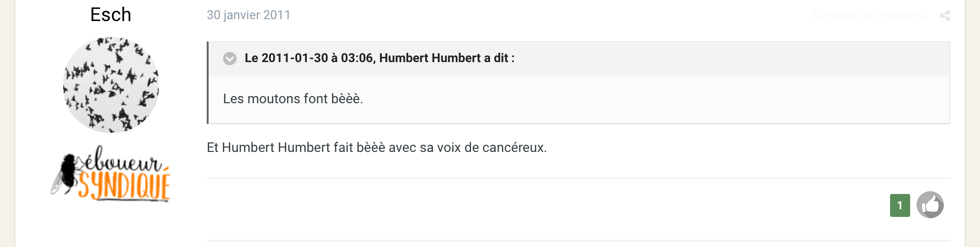Open Esch's profile via username
Image resolution: width=980 pixels, height=247 pixels.
(111, 15)
